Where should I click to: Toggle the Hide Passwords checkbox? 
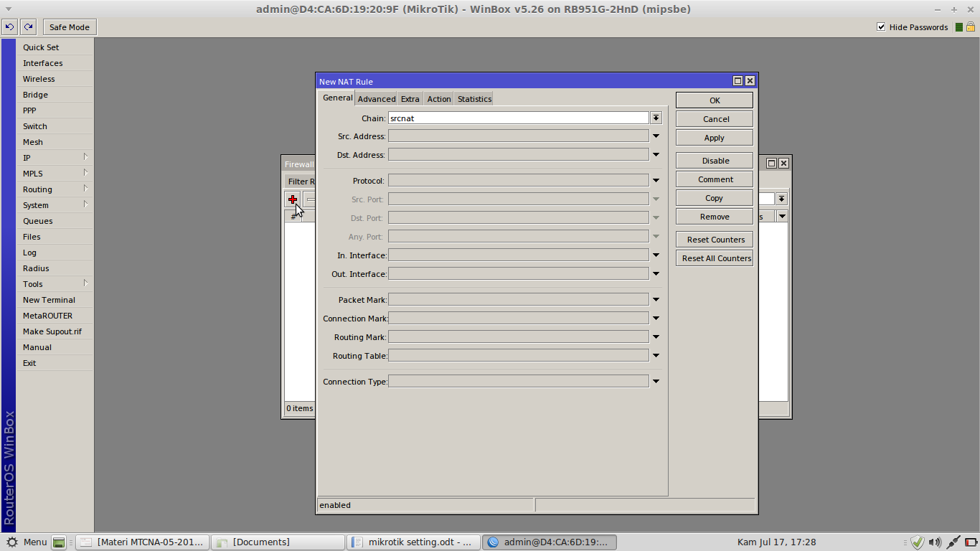pos(881,27)
